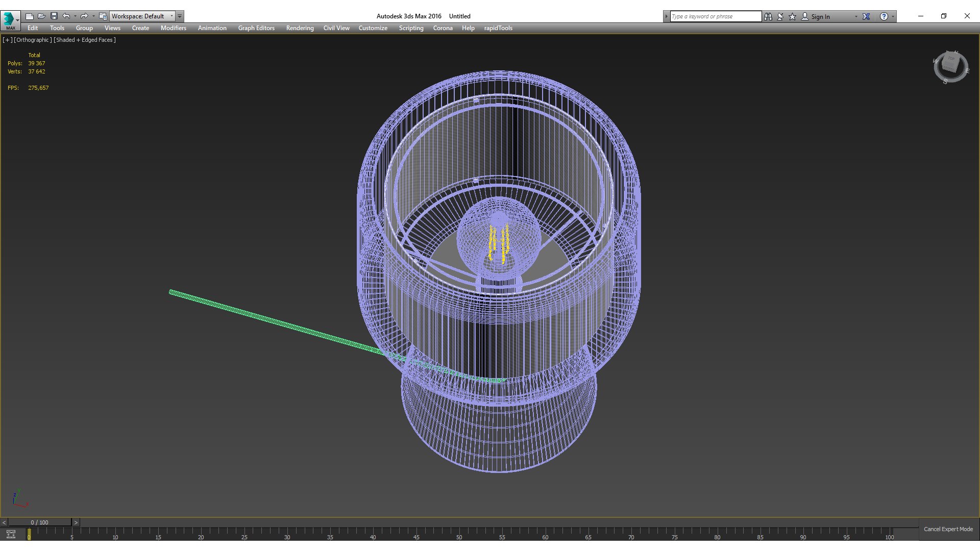Image resolution: width=980 pixels, height=551 pixels.
Task: Open the Workspace: Default dropdown
Action: click(x=142, y=16)
